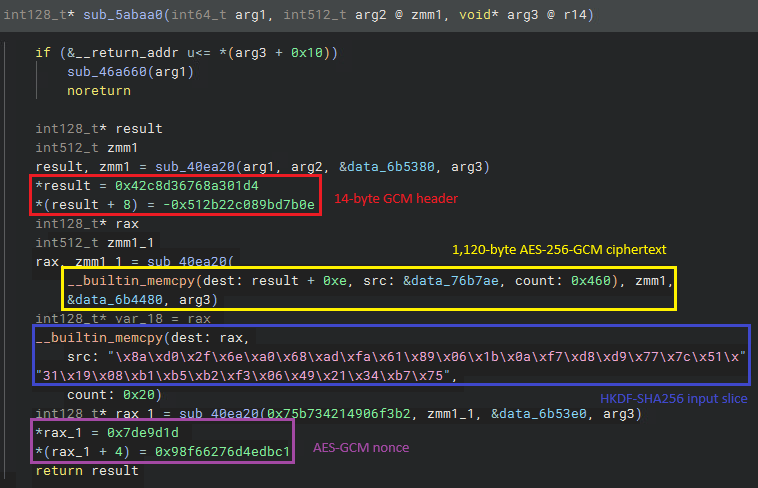Click the return keyword on the last line
The width and height of the screenshot is (758, 488).
(59, 470)
